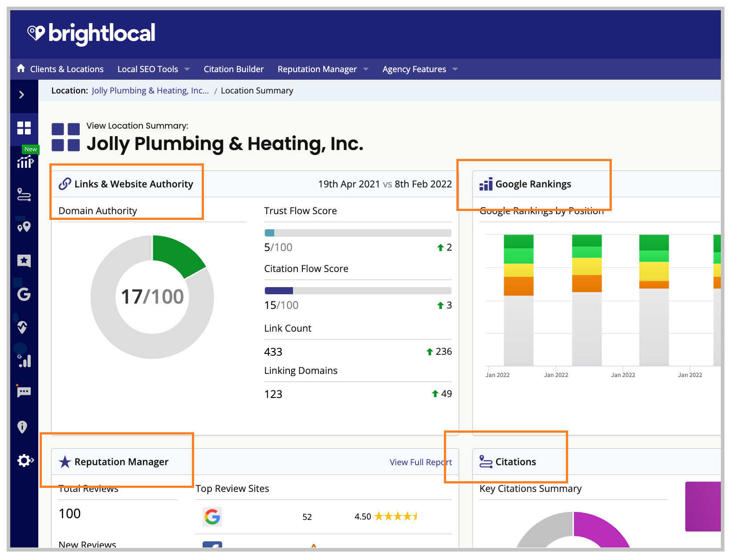Open the dashboard grid icon in sidebar
This screenshot has height=560, width=740.
point(24,128)
